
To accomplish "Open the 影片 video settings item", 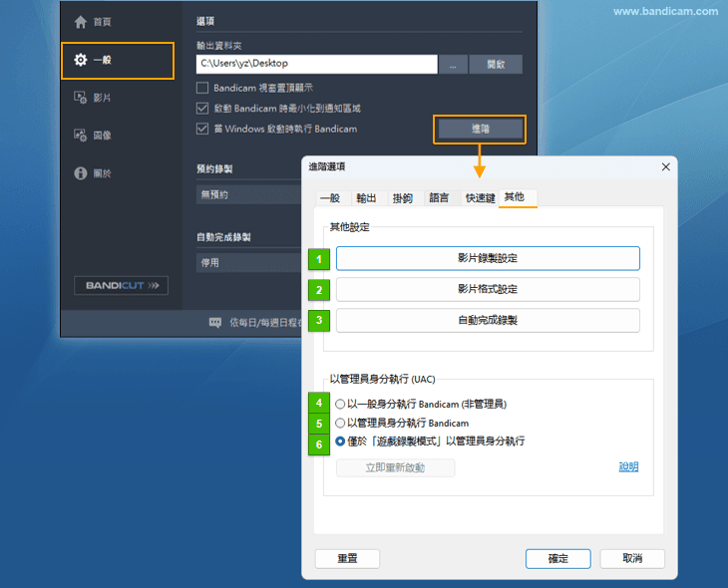I will (93, 98).
